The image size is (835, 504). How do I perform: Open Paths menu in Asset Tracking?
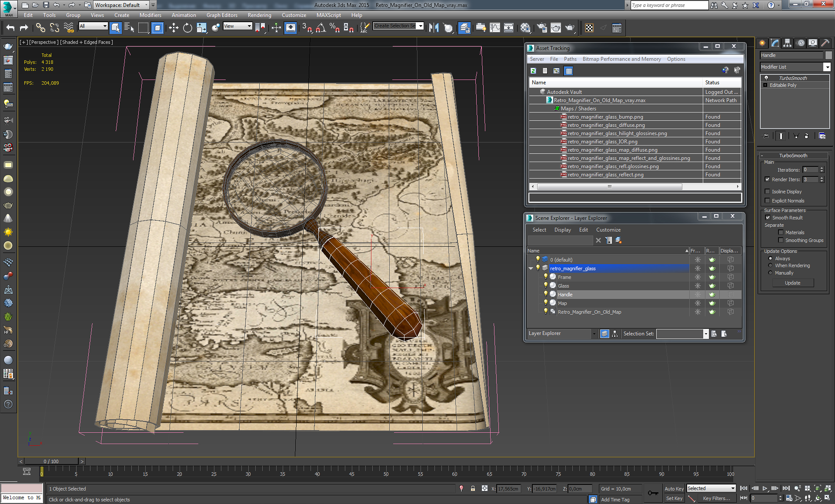pyautogui.click(x=570, y=59)
